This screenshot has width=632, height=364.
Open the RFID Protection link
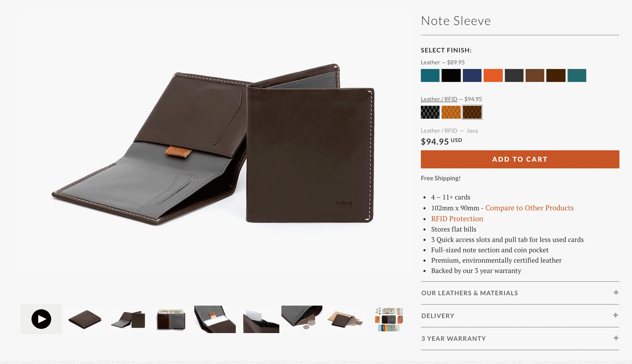(x=457, y=218)
